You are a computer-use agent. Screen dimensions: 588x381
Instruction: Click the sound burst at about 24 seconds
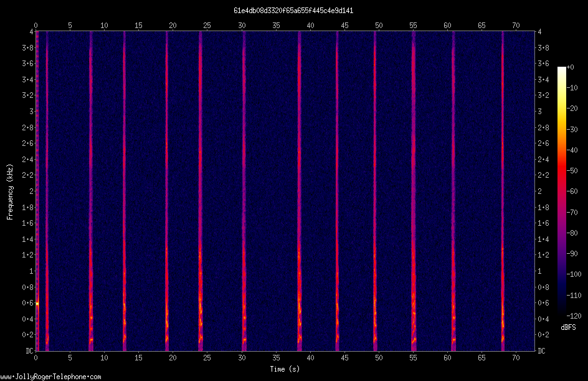point(200,191)
